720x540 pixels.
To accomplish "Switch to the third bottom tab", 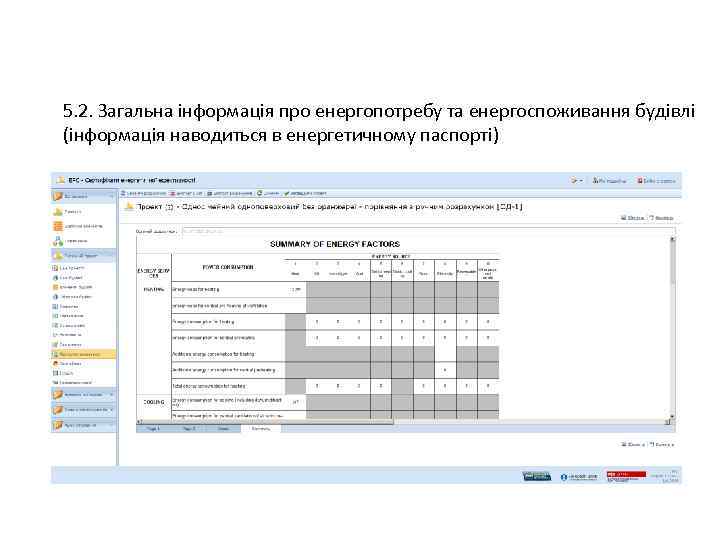I will point(223,428).
